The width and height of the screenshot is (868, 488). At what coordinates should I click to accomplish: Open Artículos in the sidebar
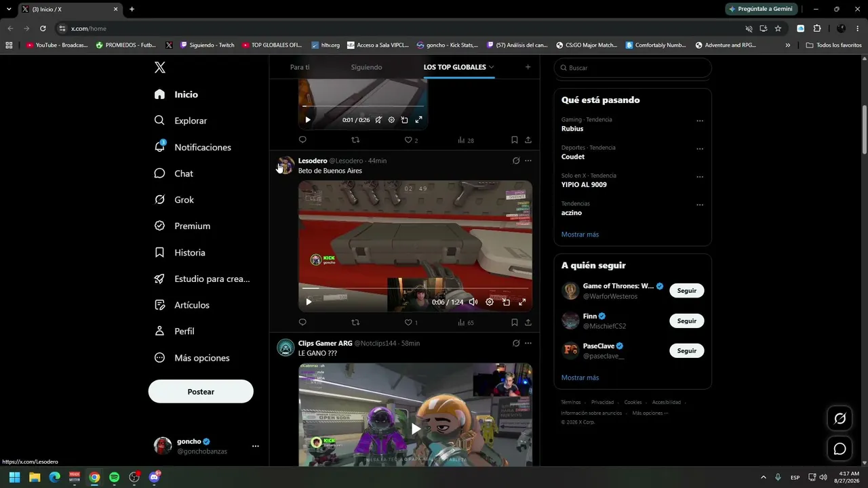[182, 305]
